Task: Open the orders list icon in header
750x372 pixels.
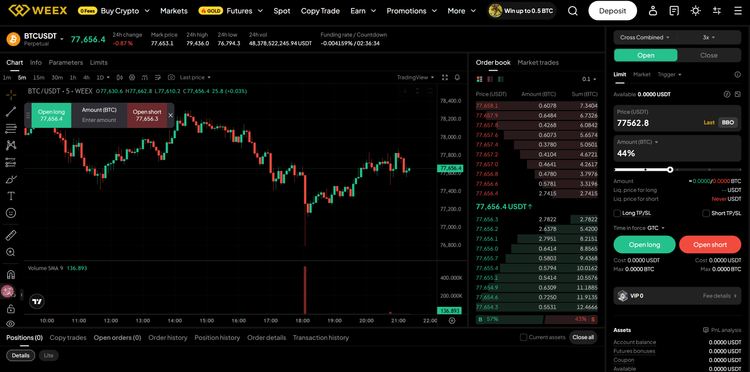Action: pos(674,11)
